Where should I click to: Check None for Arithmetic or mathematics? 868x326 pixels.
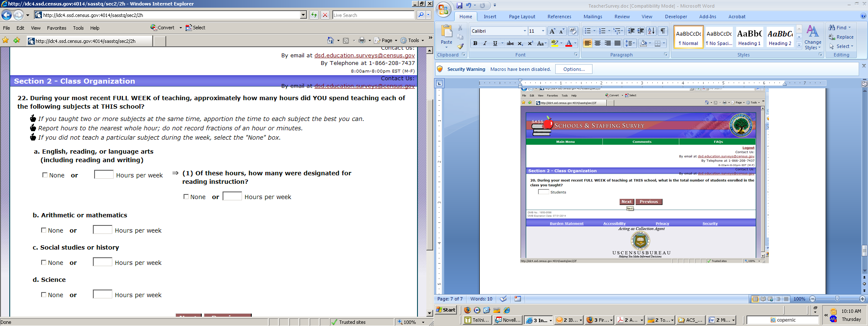click(44, 230)
